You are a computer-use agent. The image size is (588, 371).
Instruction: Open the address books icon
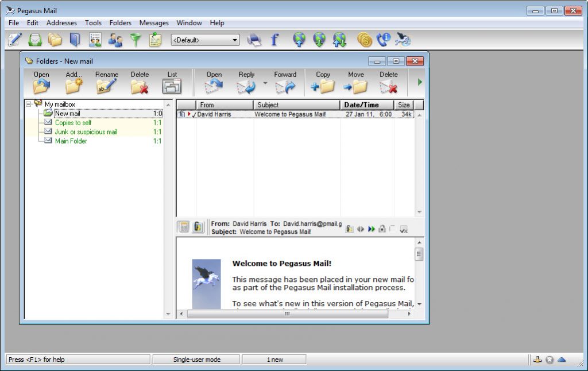75,40
